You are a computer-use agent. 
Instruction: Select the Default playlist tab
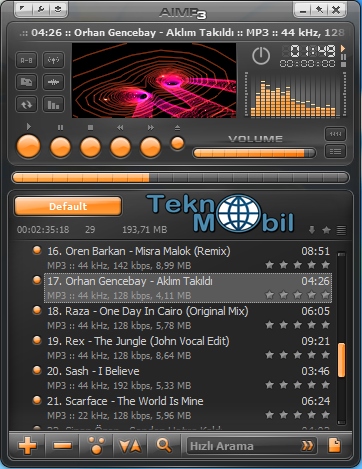point(68,206)
